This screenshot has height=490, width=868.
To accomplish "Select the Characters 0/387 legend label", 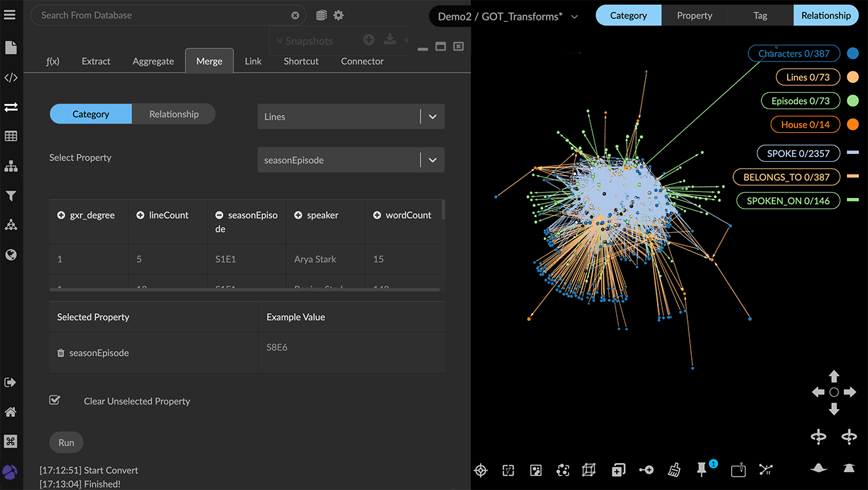I will click(794, 54).
